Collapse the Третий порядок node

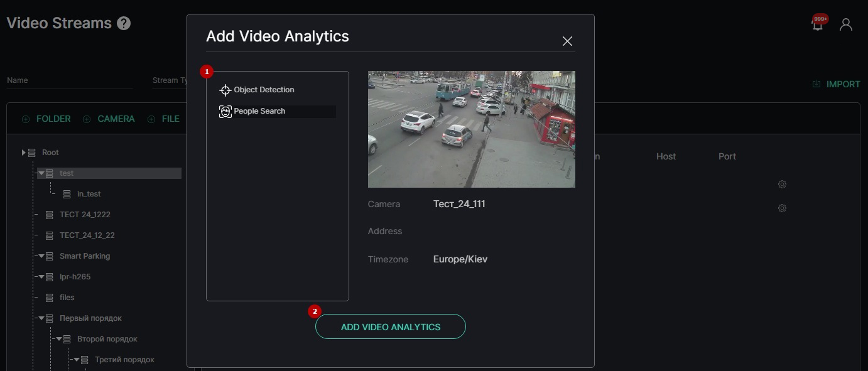77,360
